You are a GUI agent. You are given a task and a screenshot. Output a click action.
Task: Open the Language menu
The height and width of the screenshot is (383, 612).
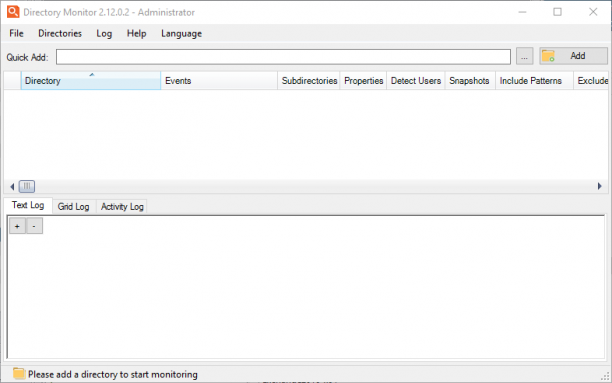pyautogui.click(x=181, y=34)
